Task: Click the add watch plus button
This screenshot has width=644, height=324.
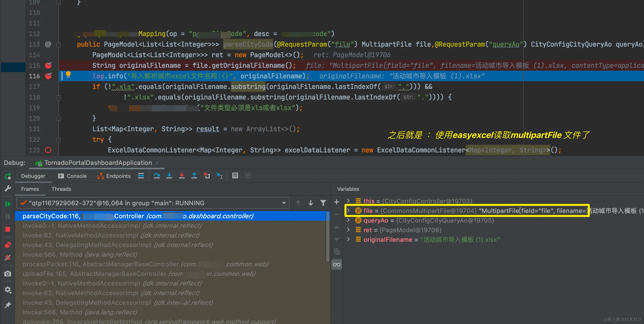Action: pos(336,202)
